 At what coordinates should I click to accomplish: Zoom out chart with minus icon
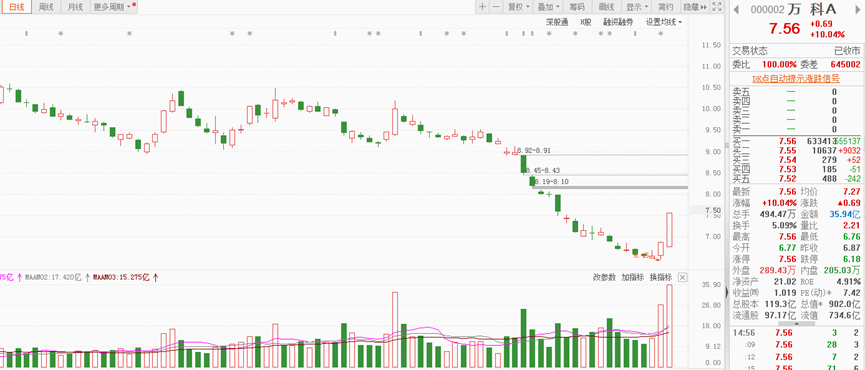pos(496,7)
